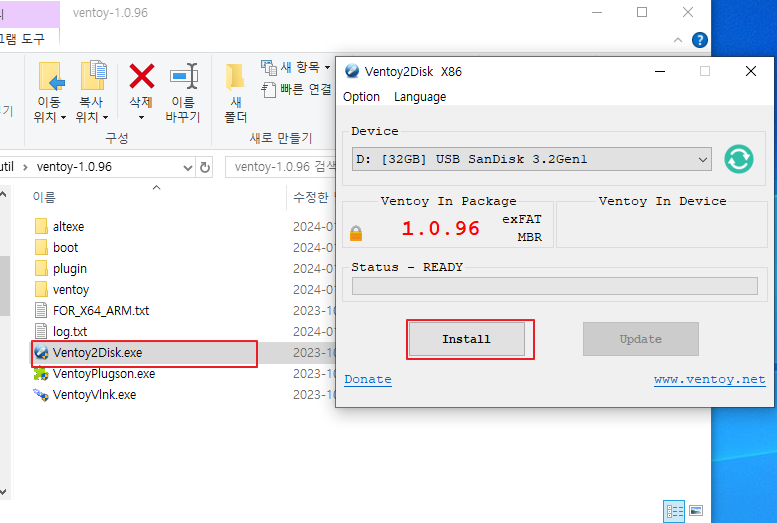Expand the Delete (삭제) dropdown arrow
Image resolution: width=777 pixels, height=523 pixels.
point(141,117)
